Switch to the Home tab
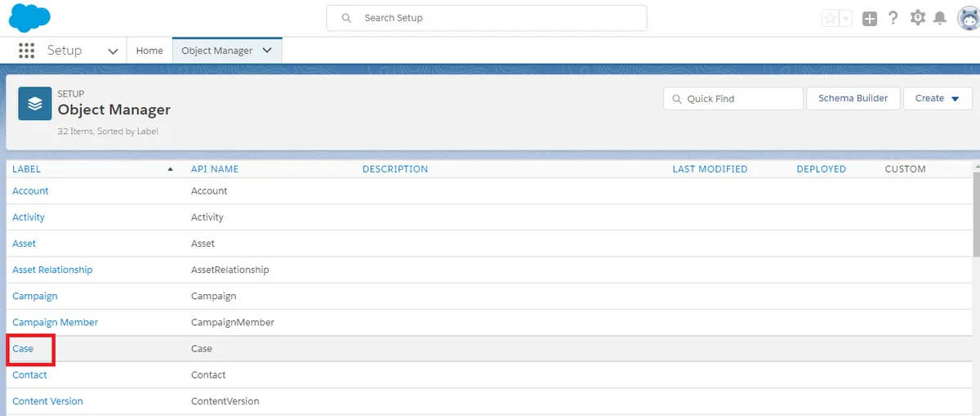The image size is (980, 416). (149, 51)
